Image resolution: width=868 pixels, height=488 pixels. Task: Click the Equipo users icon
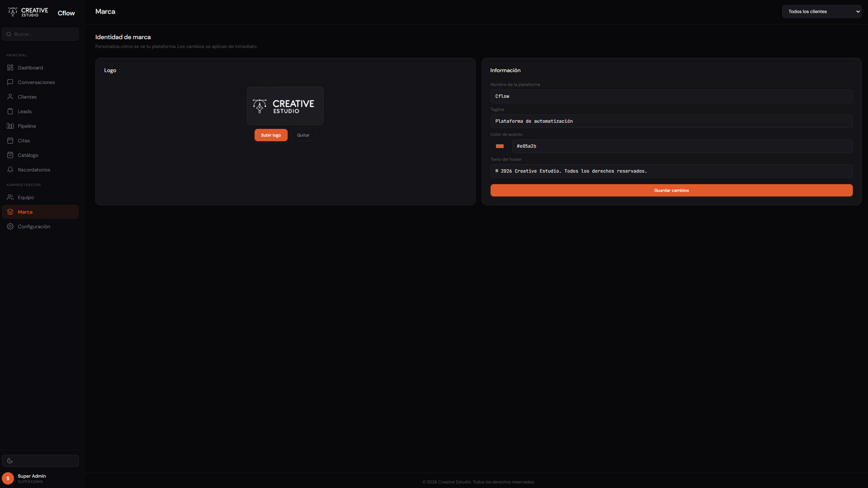point(10,197)
